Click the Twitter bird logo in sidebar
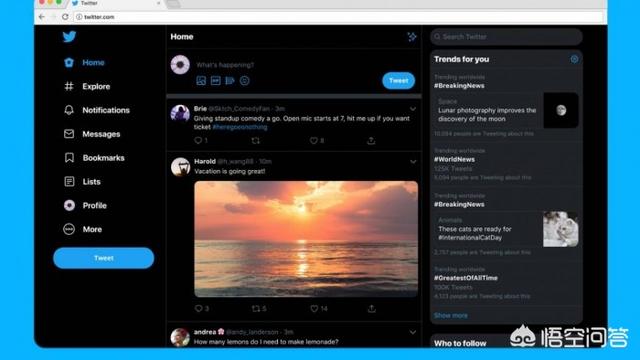 click(x=69, y=36)
